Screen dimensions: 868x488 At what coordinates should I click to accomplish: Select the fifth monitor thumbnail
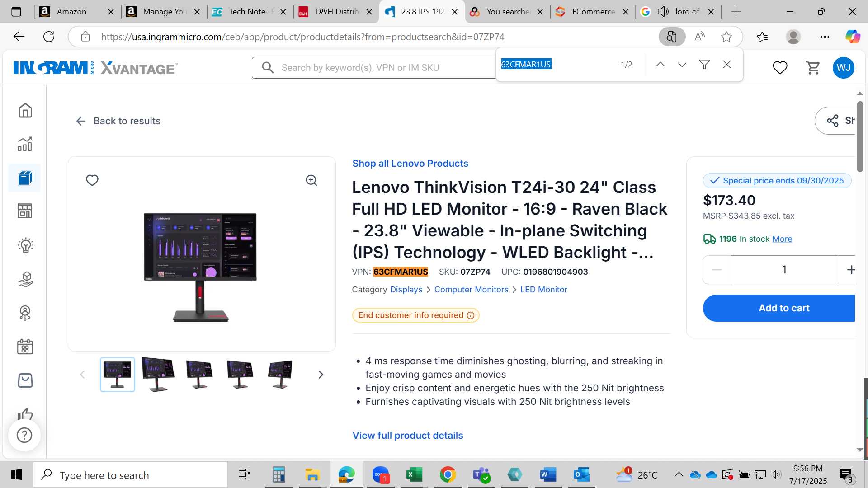tap(280, 375)
